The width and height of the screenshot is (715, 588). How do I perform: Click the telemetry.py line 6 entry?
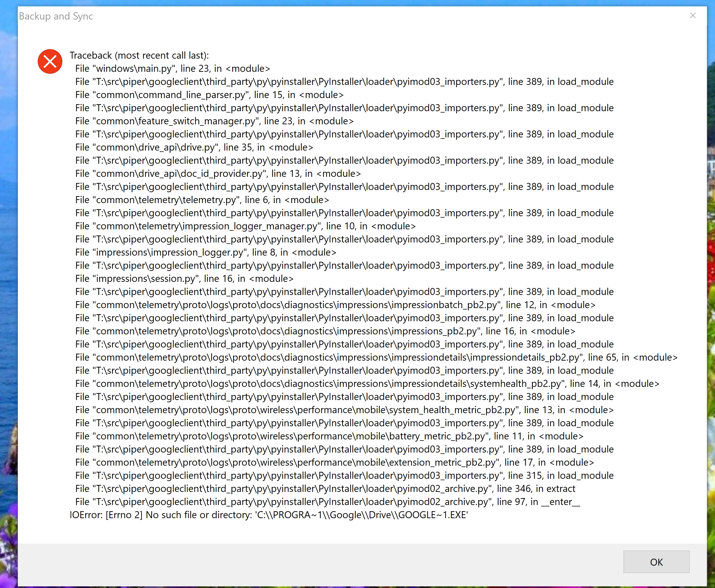point(202,200)
